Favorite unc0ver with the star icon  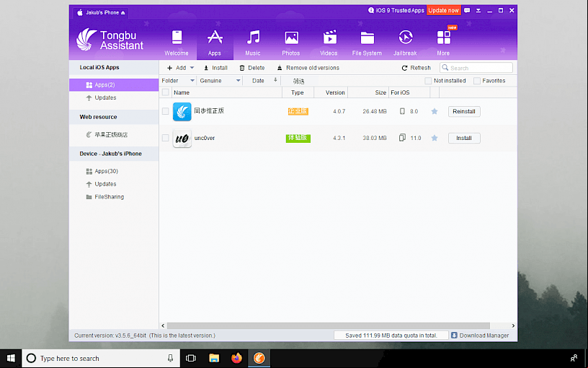coord(435,139)
